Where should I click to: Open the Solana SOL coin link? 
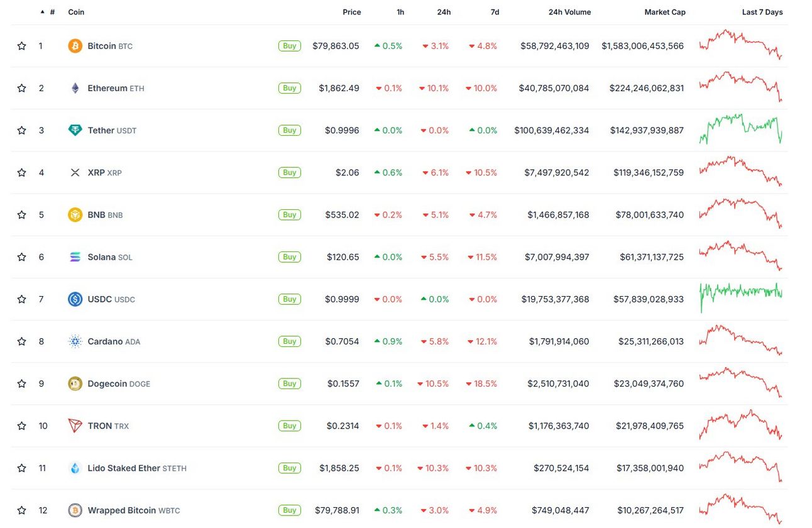point(110,257)
